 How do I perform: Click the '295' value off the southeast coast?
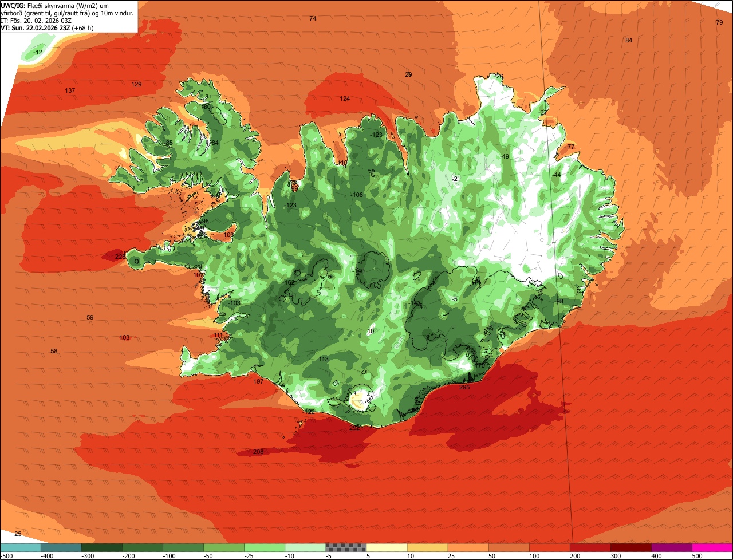point(464,387)
